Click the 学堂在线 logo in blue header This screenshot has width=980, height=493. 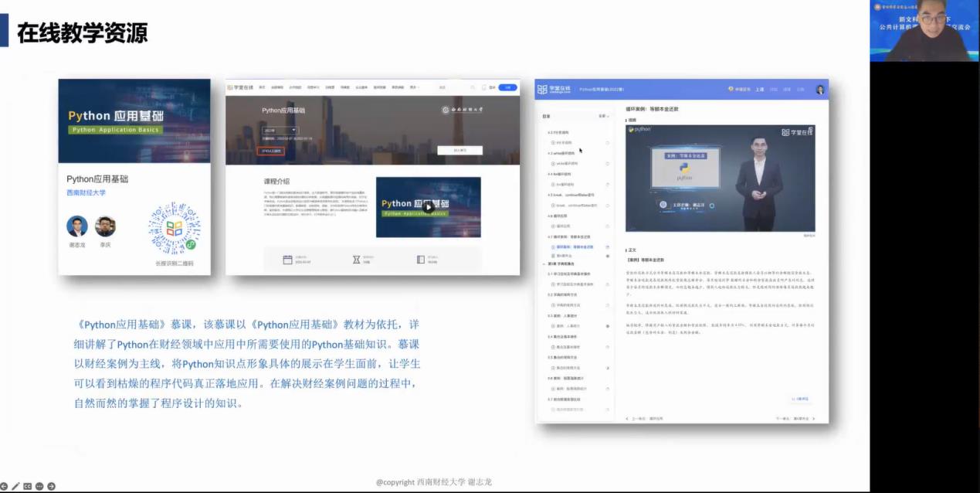554,90
